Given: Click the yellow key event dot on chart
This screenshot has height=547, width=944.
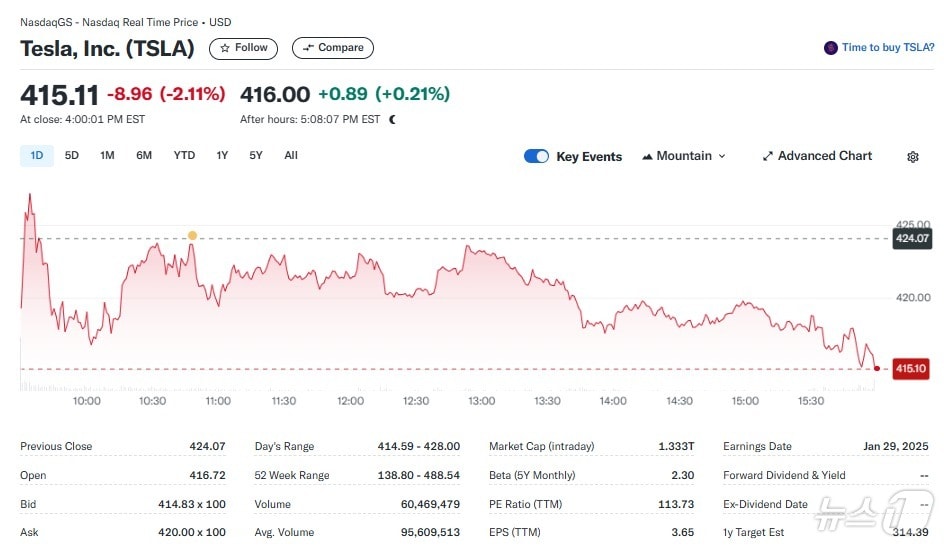Looking at the screenshot, I should [192, 236].
